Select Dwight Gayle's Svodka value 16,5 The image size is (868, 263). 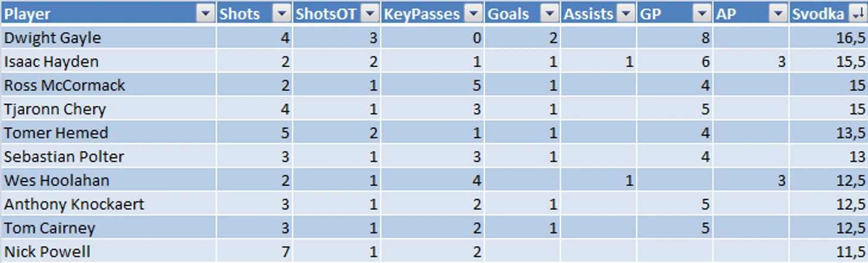[828, 37]
